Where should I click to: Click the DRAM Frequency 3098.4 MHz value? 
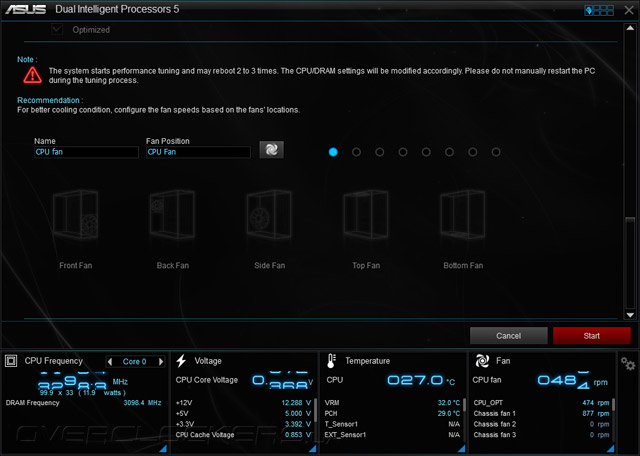142,403
